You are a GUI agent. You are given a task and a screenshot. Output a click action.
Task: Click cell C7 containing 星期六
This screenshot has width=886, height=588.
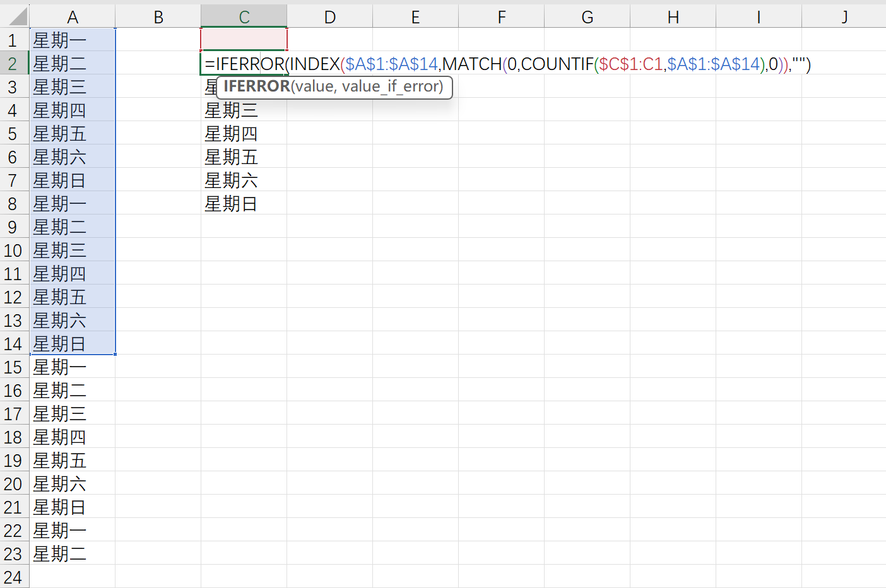(x=244, y=180)
